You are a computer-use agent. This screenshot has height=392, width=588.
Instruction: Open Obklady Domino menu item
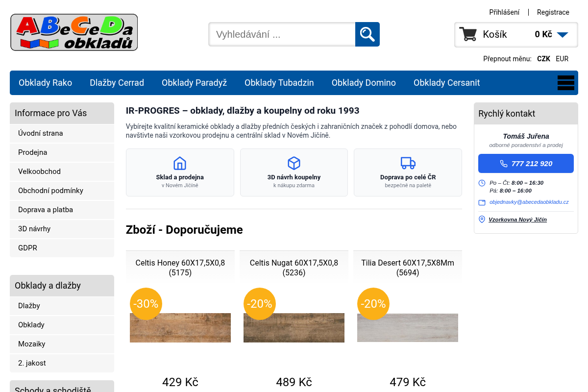pyautogui.click(x=364, y=83)
